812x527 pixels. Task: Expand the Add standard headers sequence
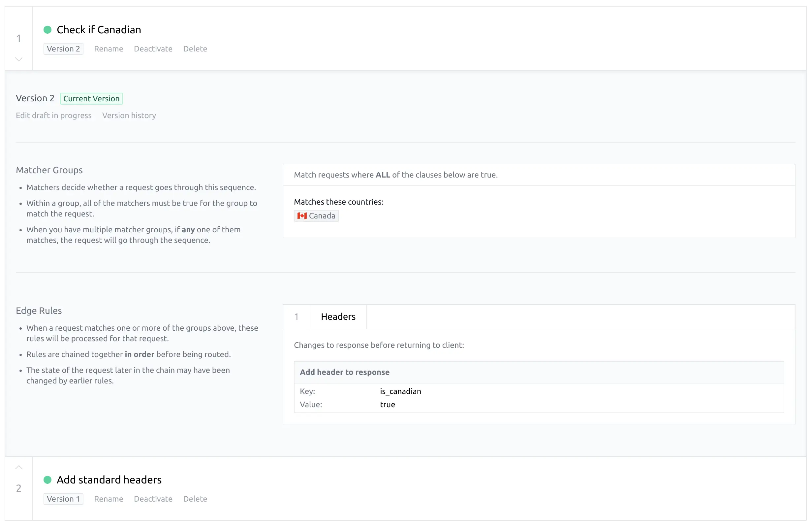tap(19, 467)
